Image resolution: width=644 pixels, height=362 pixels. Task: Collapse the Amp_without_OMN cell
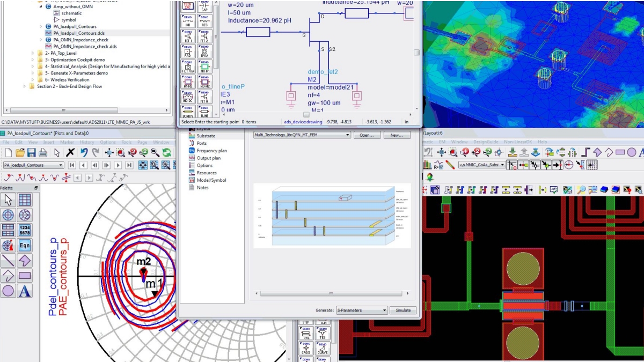(x=41, y=6)
